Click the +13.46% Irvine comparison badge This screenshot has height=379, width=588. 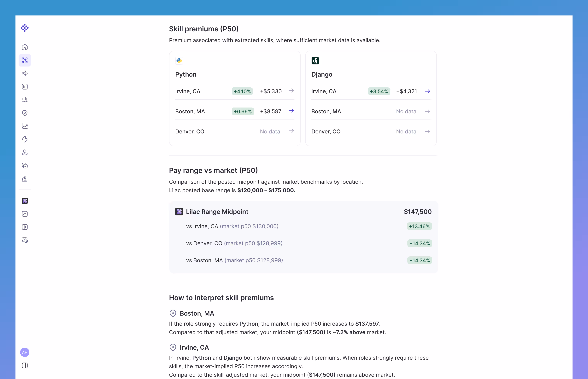point(419,226)
